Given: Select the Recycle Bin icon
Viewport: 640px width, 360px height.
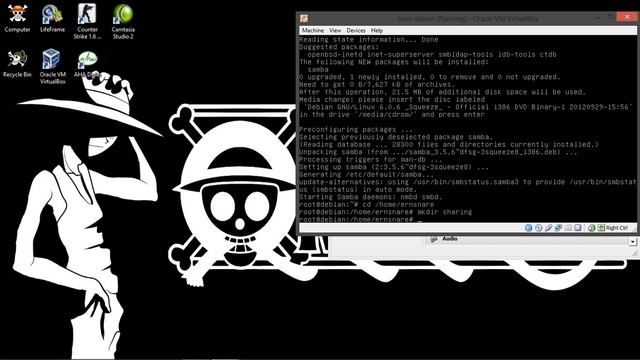Looking at the screenshot, I should point(17,64).
